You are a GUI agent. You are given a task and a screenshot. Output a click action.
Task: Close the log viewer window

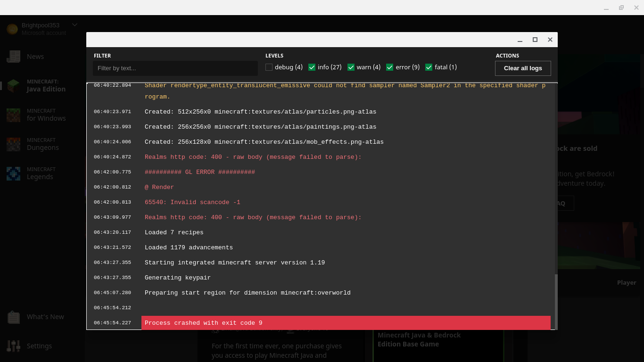click(x=550, y=40)
